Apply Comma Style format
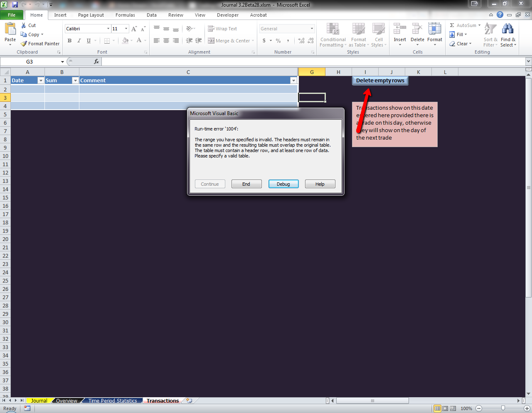This screenshot has height=413, width=532. [288, 41]
